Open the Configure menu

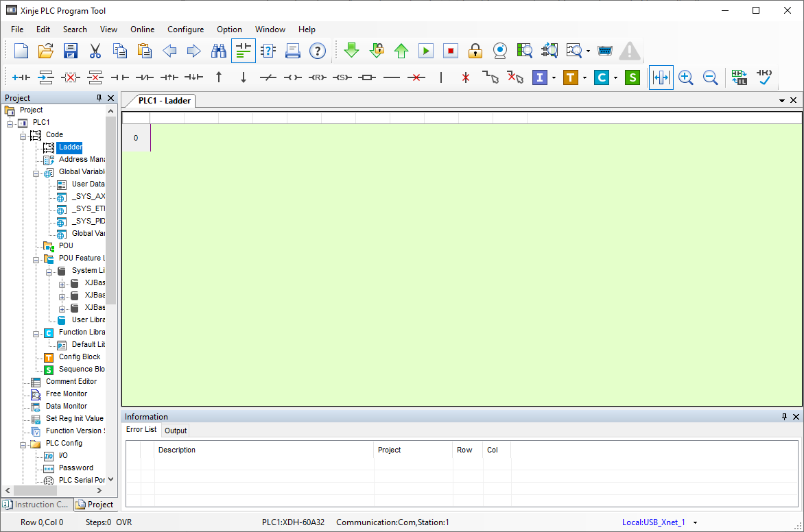[186, 29]
